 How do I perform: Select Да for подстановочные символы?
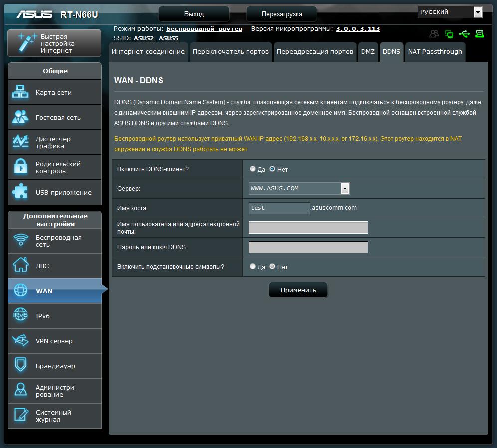(252, 266)
